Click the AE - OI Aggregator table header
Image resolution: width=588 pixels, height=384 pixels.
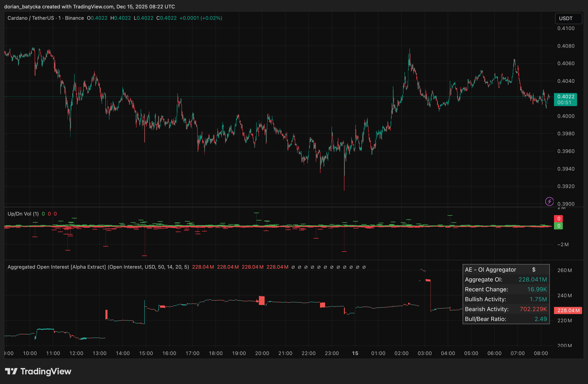coord(490,270)
